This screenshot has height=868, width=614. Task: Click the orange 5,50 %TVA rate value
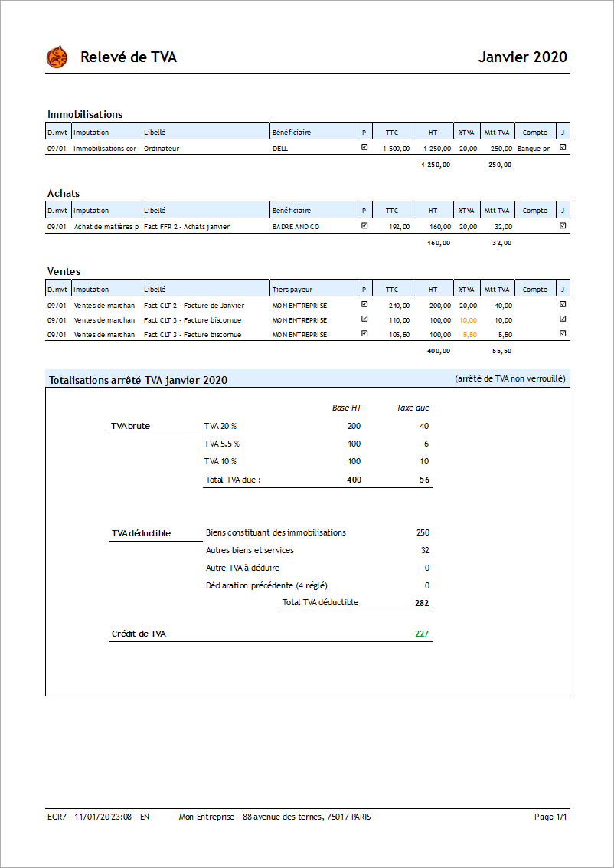pos(469,335)
